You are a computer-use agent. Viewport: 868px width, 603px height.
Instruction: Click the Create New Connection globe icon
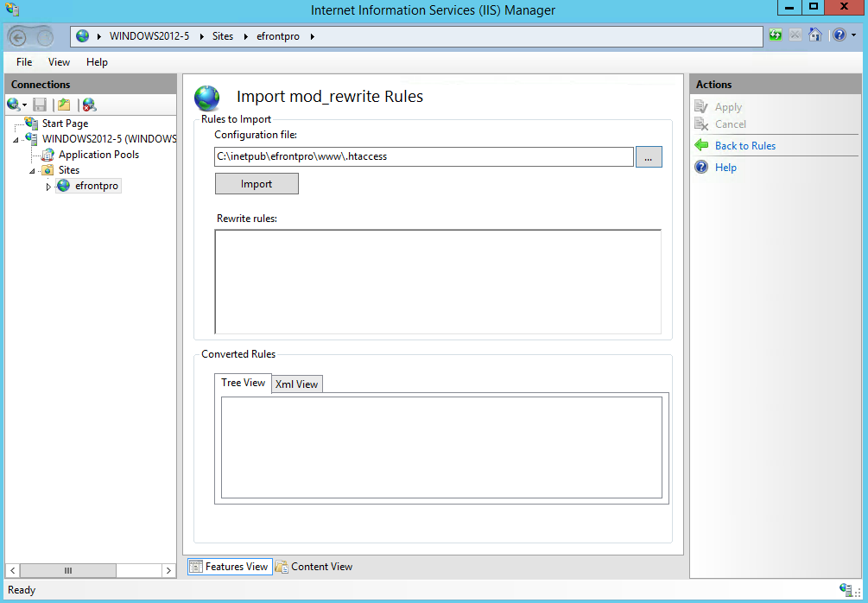pyautogui.click(x=14, y=105)
